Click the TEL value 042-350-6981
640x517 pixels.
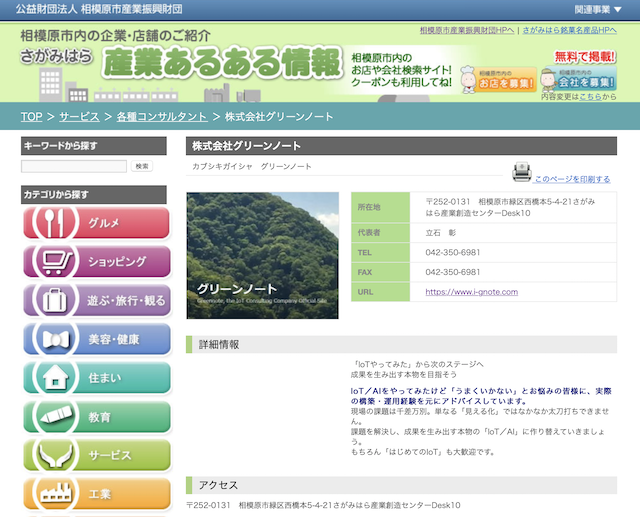[x=453, y=253]
